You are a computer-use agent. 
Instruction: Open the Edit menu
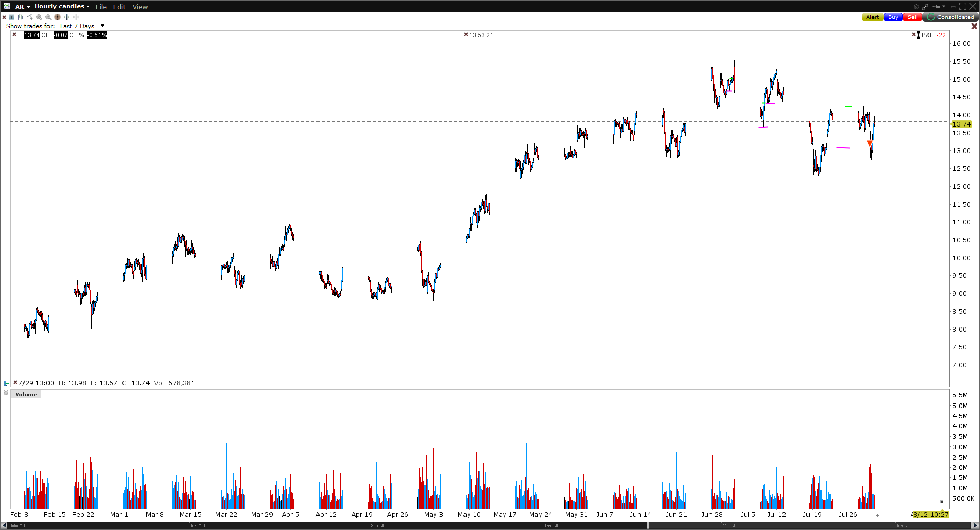tap(119, 7)
